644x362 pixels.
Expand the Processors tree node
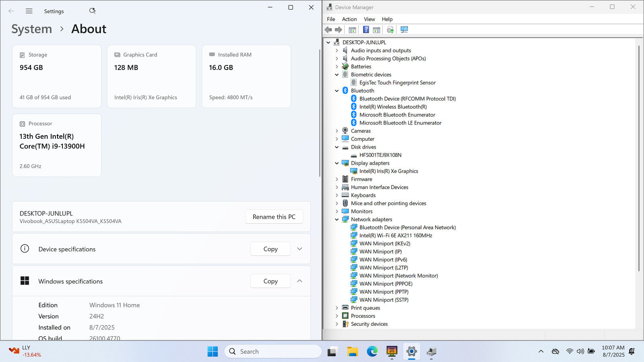337,316
